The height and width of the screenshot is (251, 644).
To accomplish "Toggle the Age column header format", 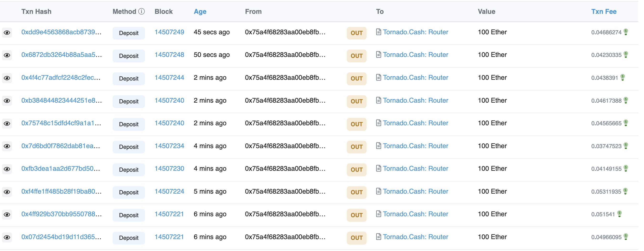I will [200, 11].
